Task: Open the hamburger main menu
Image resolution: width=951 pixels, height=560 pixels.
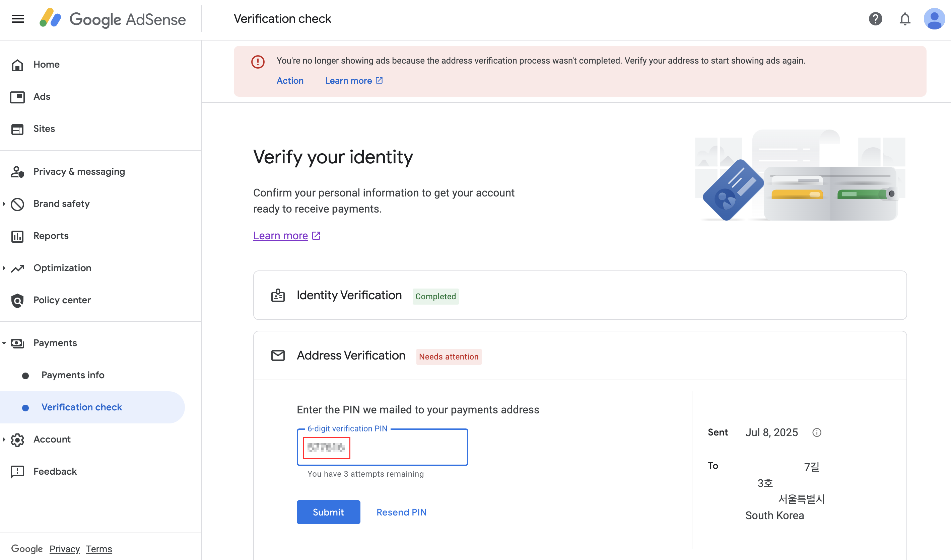Action: (18, 19)
